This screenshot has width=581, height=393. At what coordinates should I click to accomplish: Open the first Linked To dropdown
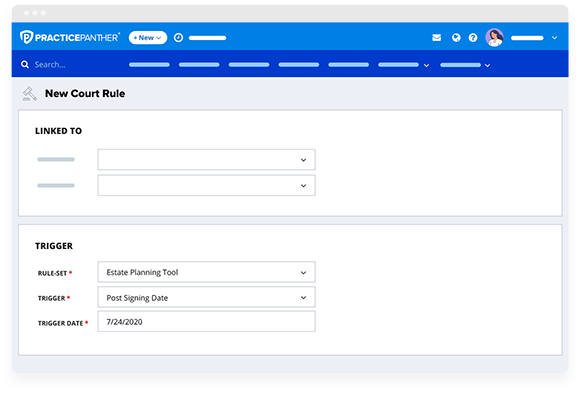click(206, 160)
